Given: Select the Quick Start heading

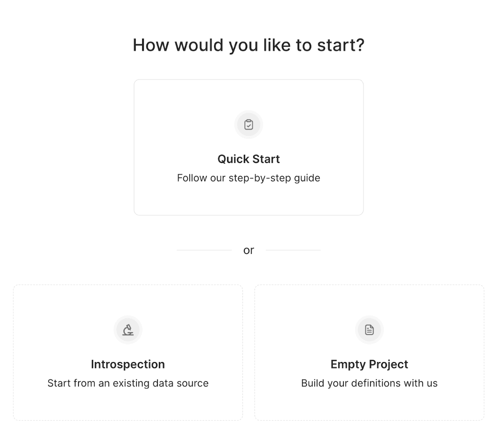Looking at the screenshot, I should (249, 159).
